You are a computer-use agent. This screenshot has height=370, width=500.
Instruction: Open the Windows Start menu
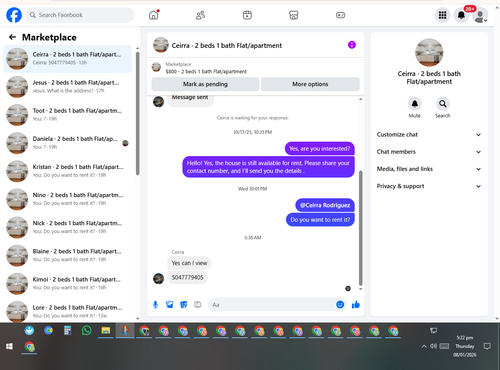point(9,347)
